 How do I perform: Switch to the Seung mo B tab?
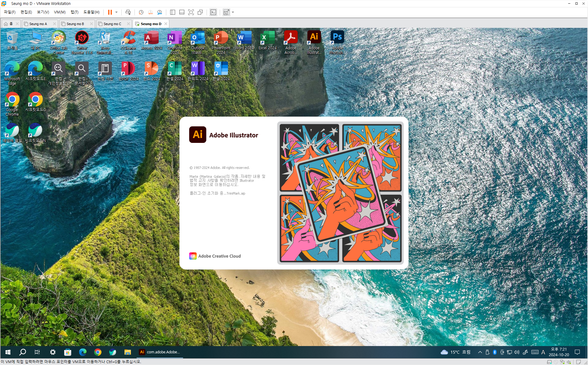pos(75,24)
